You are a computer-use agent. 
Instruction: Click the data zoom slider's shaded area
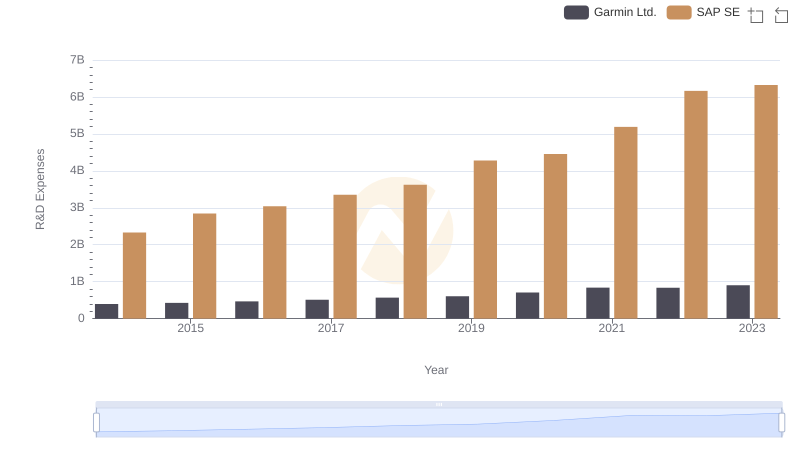[x=439, y=423]
